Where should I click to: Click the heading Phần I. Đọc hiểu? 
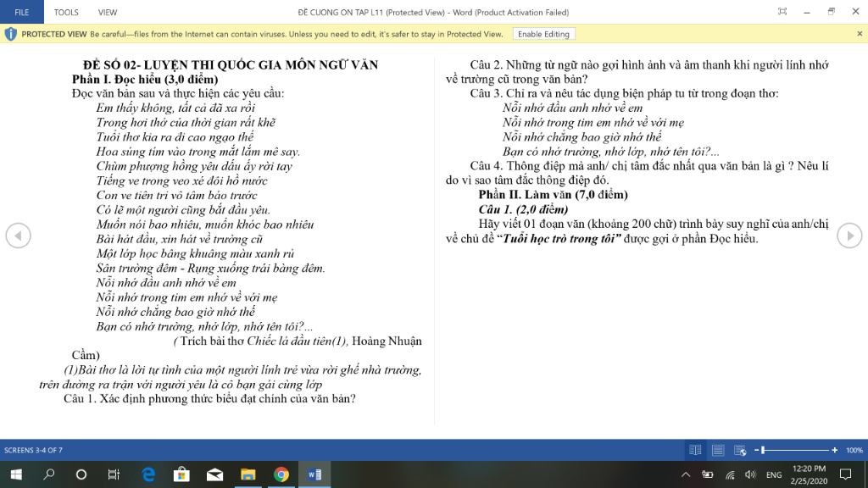(145, 79)
